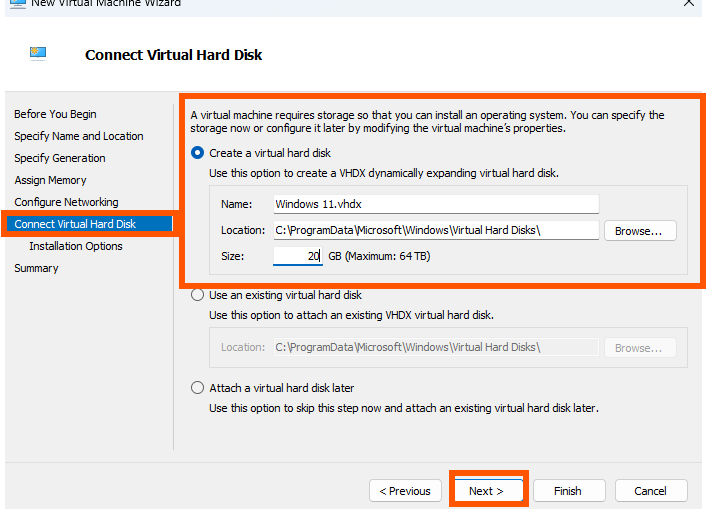Click the virtual machine wizard header icon
The width and height of the screenshot is (706, 509).
(38, 54)
